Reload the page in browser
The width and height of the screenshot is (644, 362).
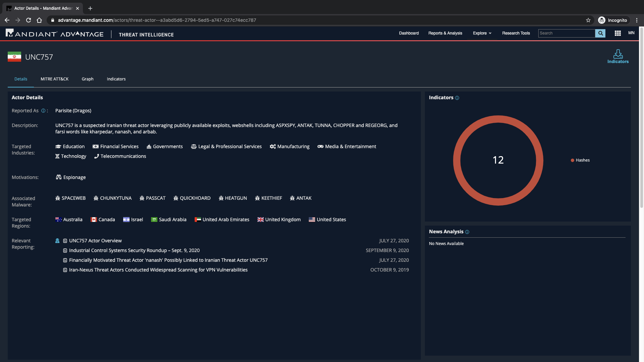29,20
